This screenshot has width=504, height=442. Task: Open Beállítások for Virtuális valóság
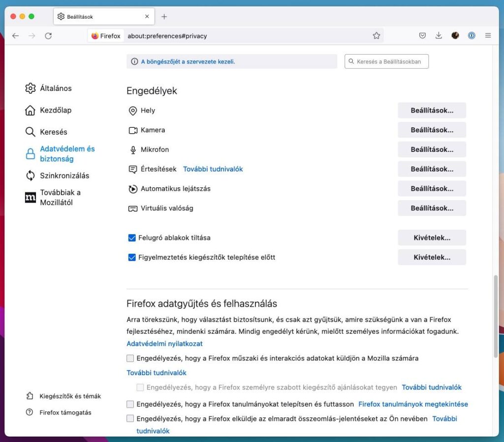tap(432, 208)
